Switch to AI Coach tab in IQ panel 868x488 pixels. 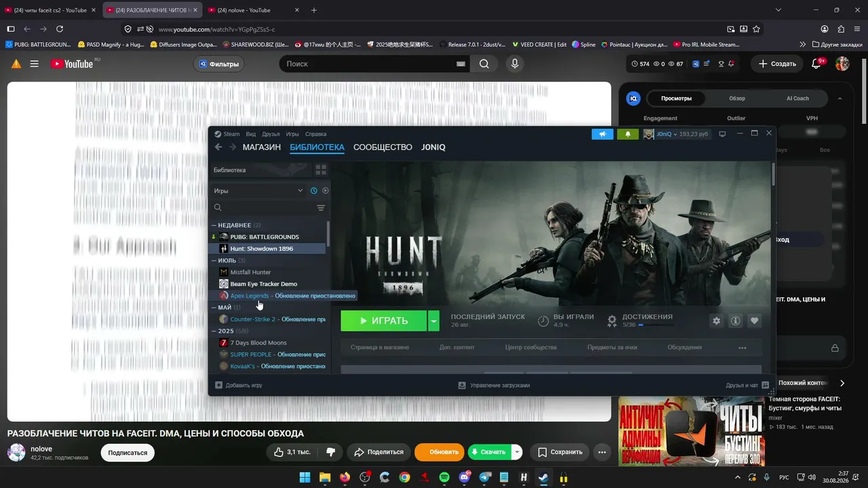point(797,98)
